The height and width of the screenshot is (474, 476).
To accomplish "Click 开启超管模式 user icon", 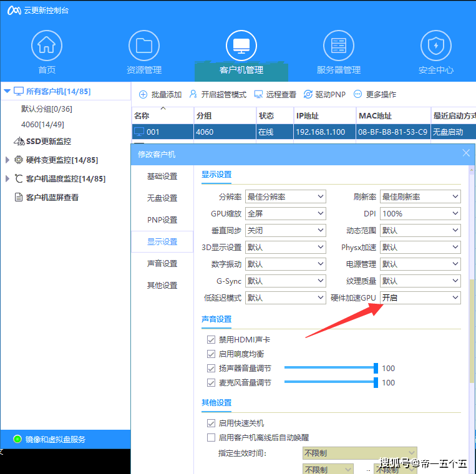I will [193, 95].
